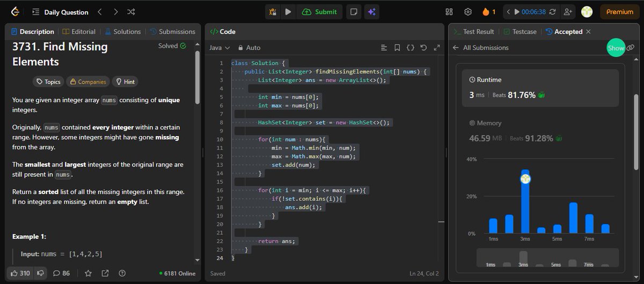Open the AI sparkle assistant
644x284 pixels.
371,12
